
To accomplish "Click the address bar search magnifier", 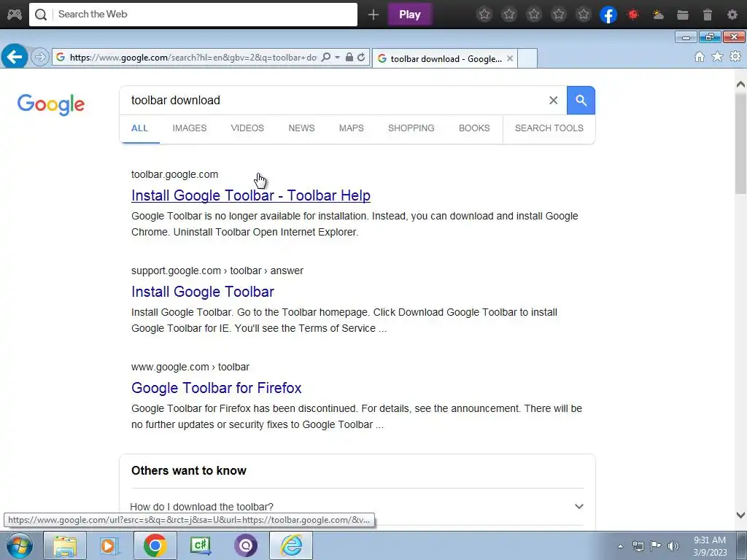I will point(326,58).
